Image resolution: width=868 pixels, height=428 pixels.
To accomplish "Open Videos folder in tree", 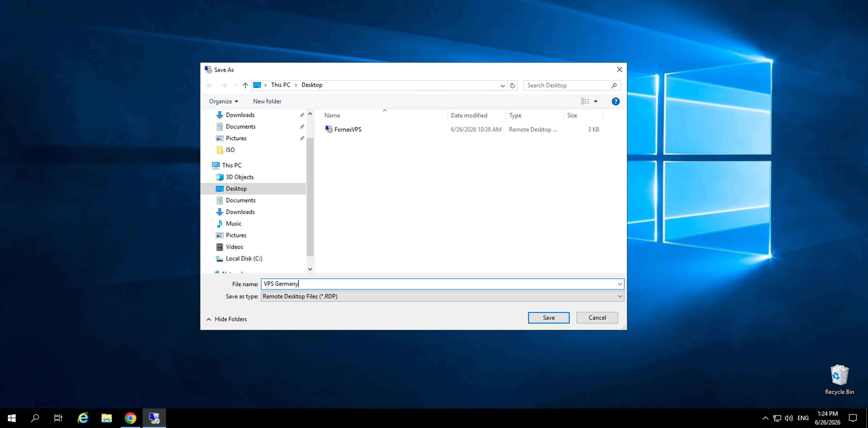I will pos(234,247).
